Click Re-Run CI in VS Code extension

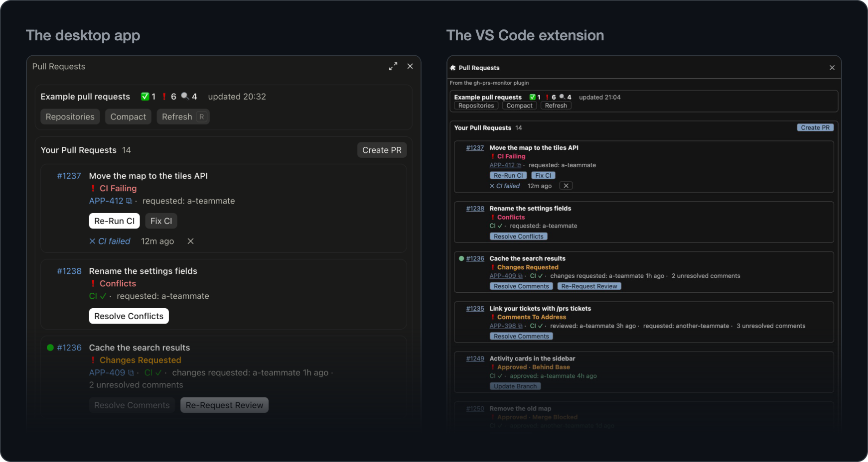508,175
